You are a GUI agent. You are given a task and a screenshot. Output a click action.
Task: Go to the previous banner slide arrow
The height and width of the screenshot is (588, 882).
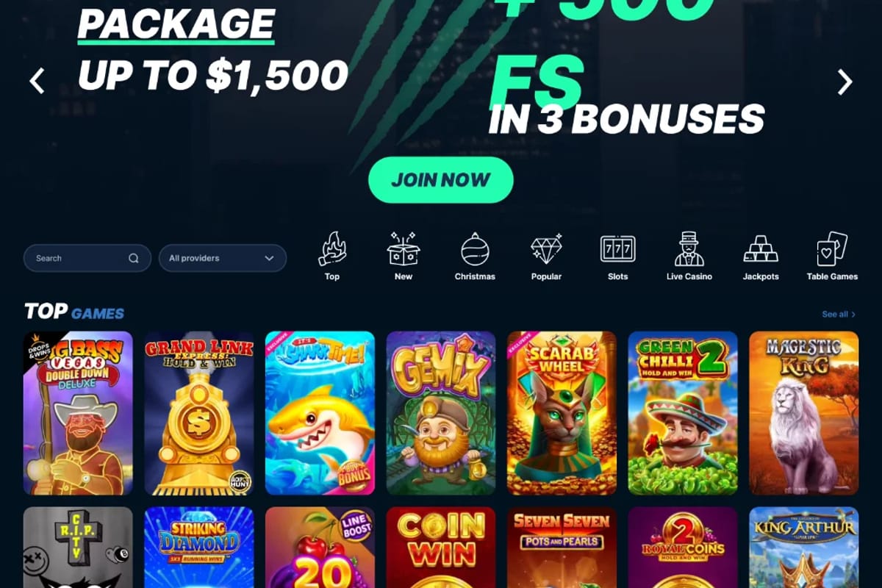[x=37, y=81]
